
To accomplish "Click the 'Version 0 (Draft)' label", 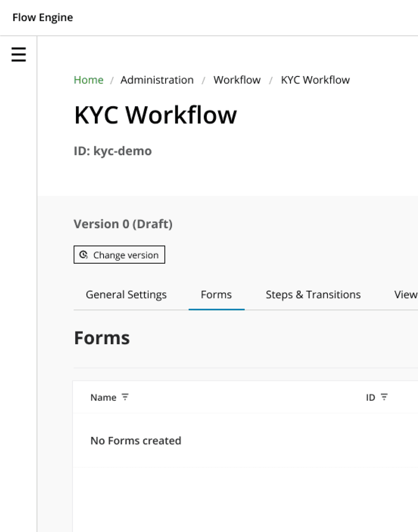I will pos(123,224).
